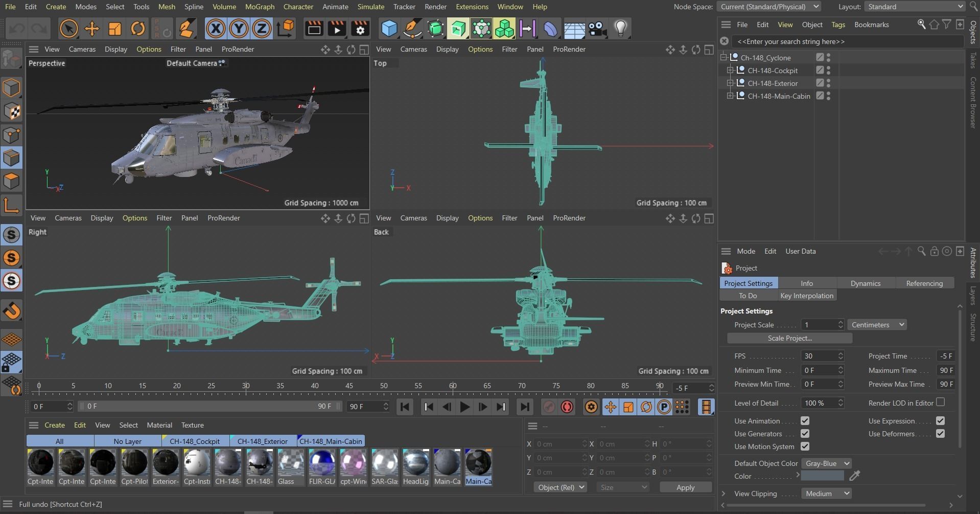Go to end of animation
This screenshot has height=514, width=980.
pyautogui.click(x=524, y=407)
